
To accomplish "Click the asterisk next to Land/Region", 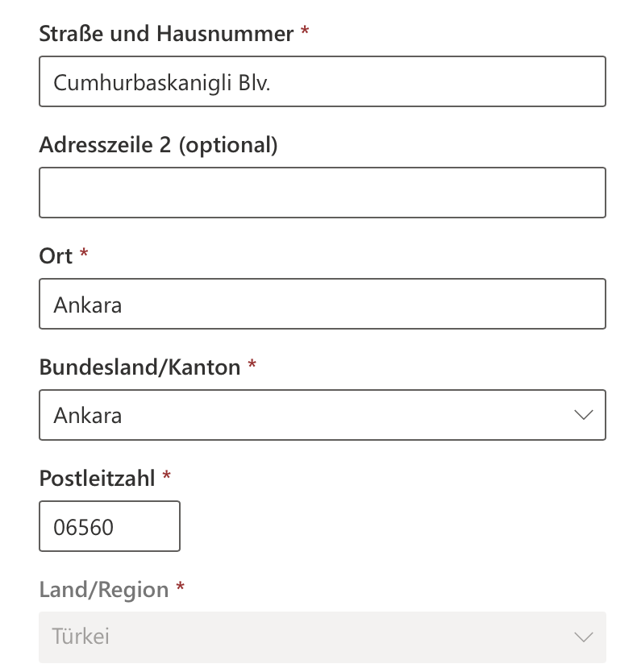I will (x=180, y=588).
